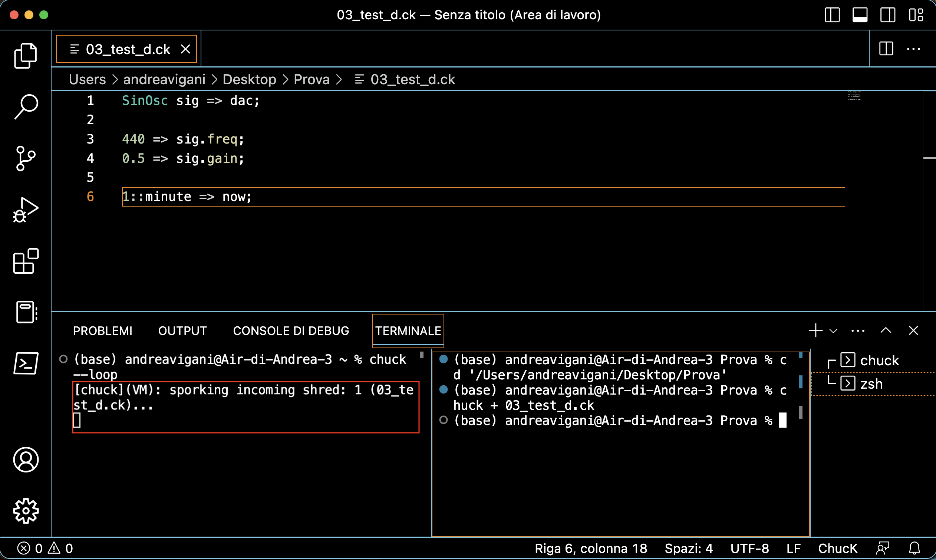Open the Explorer view in activity bar
The image size is (936, 560).
(25, 56)
